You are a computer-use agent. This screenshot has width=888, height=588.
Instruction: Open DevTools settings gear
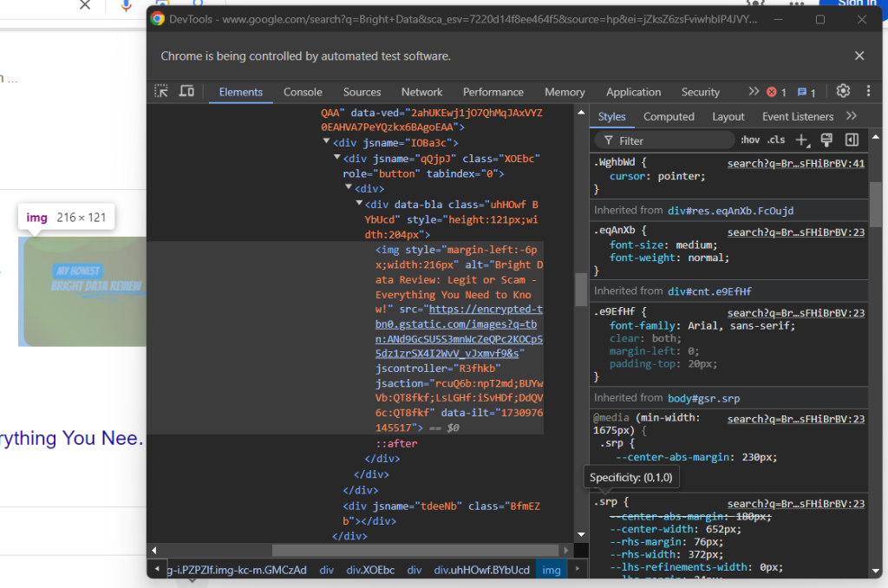click(843, 92)
